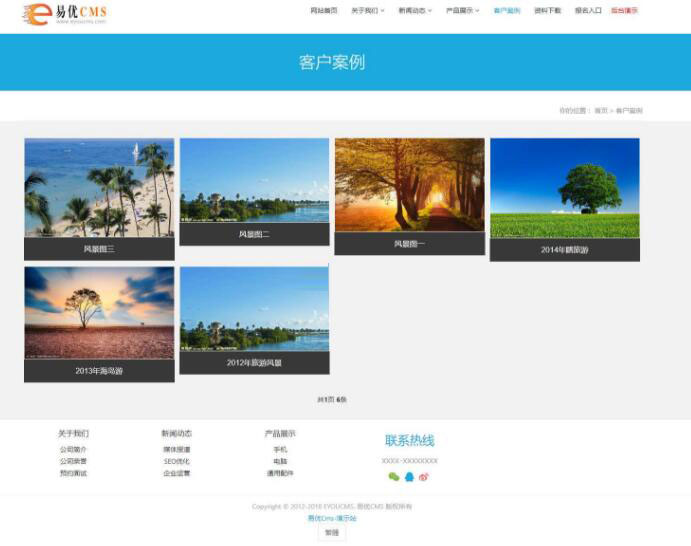Go to 网站首页 in navigation
The width and height of the screenshot is (691, 546).
(x=324, y=11)
